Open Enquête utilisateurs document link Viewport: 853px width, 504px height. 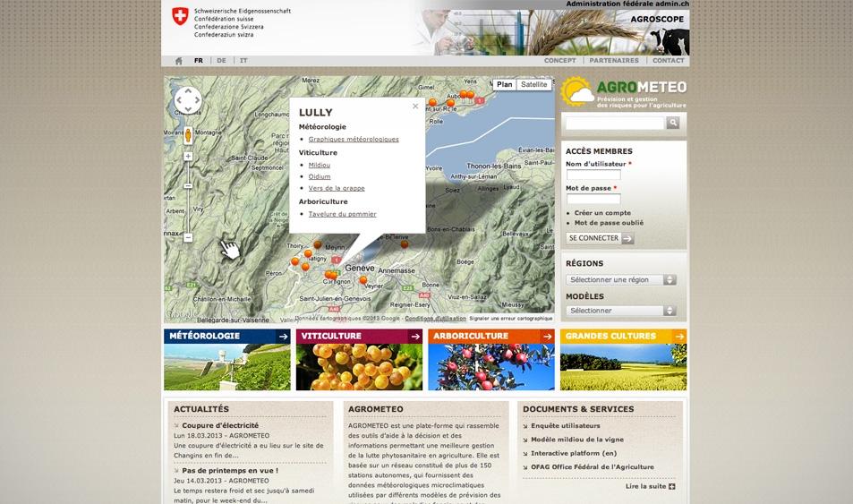point(565,426)
